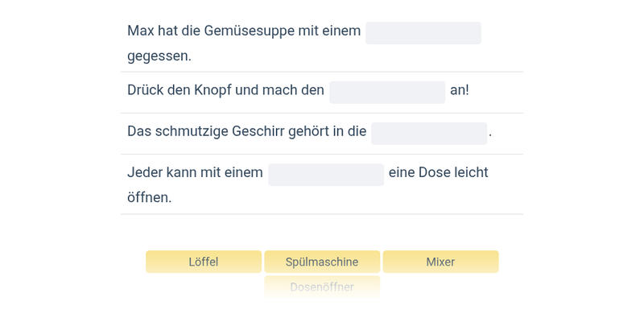The width and height of the screenshot is (644, 322).
Task: Click the blank after 'Jeder kann mit einem'
Action: pos(326,175)
